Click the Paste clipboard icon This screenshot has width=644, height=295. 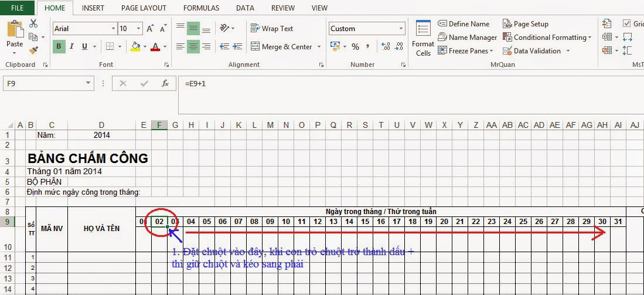click(x=15, y=29)
